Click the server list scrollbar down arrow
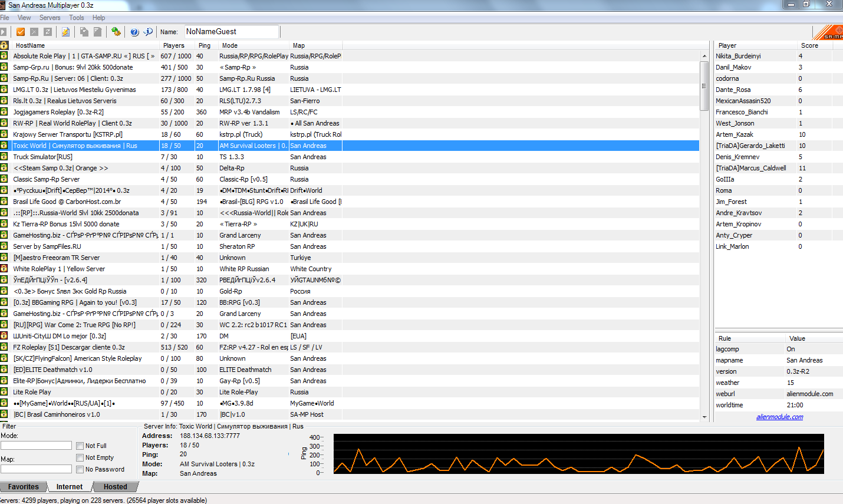This screenshot has width=843, height=504. click(704, 417)
